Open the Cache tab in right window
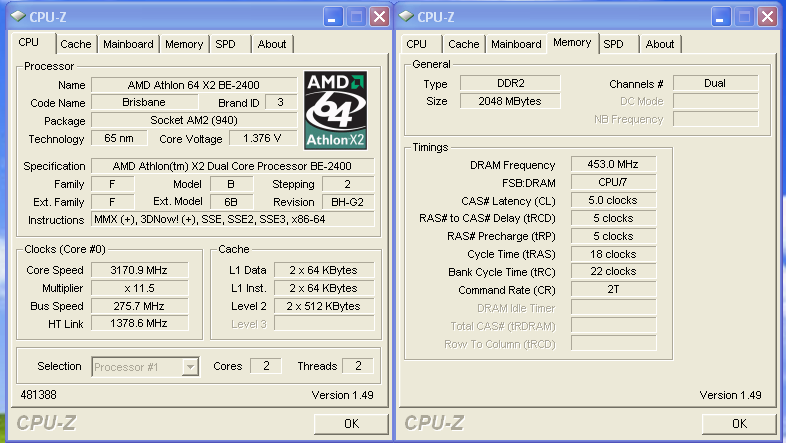786x443 pixels. 464,44
